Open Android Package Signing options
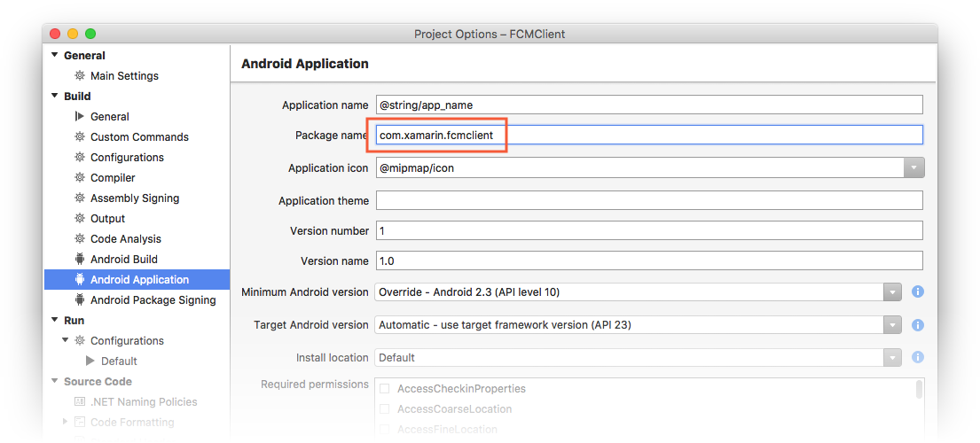This screenshot has height=443, width=980. (153, 300)
